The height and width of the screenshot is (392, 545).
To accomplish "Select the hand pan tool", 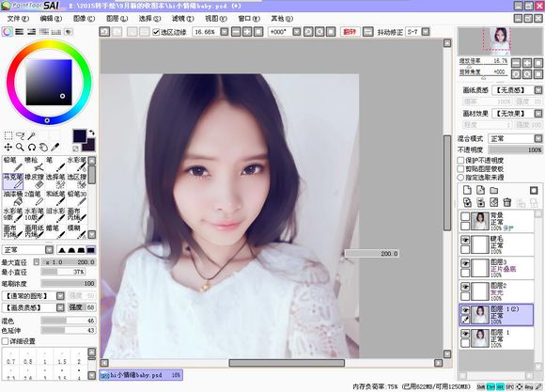I will coord(43,148).
